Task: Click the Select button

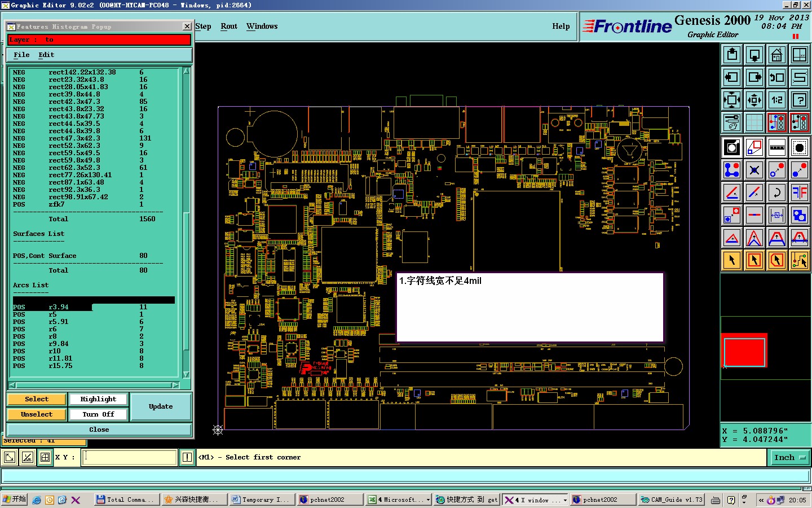Action: pyautogui.click(x=37, y=399)
